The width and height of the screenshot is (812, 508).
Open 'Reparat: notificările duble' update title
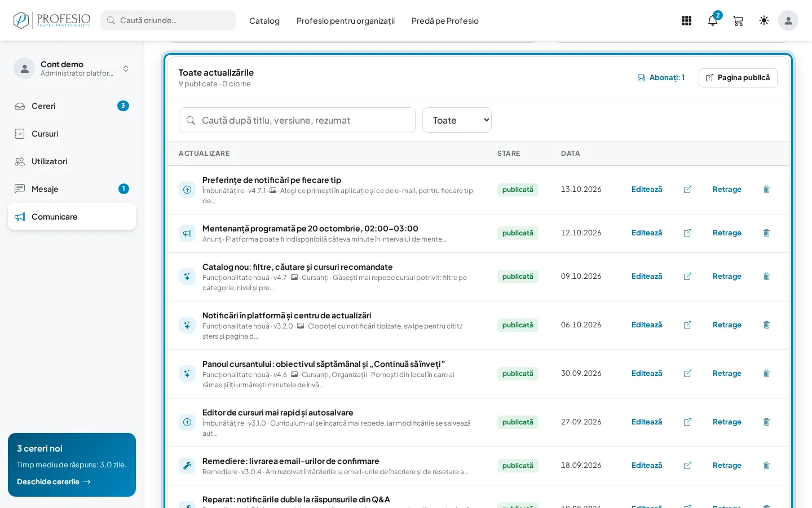coord(296,500)
